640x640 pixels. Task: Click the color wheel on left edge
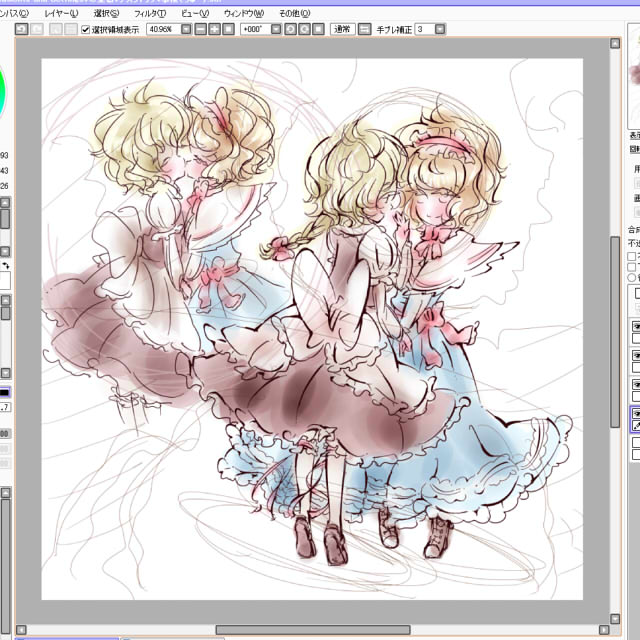pyautogui.click(x=2, y=92)
